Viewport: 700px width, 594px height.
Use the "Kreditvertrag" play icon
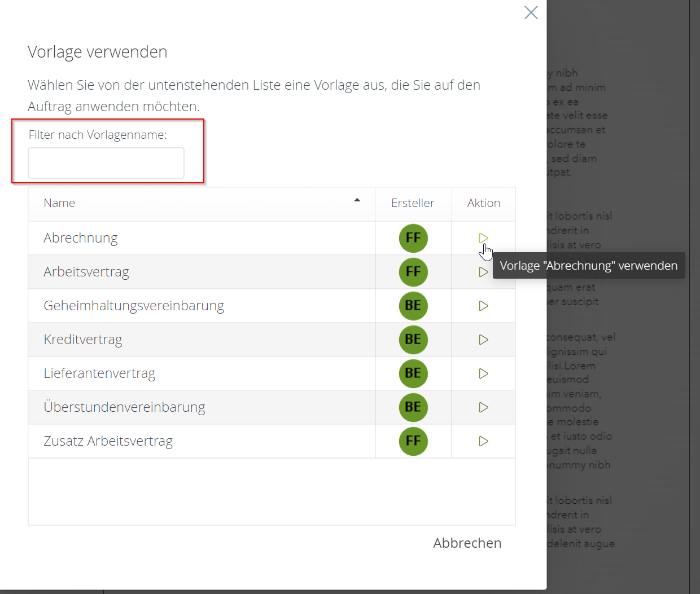tap(483, 340)
